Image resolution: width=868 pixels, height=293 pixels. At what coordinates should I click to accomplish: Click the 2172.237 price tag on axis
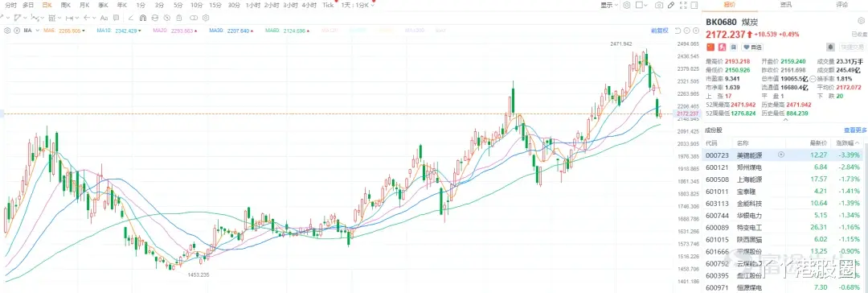coord(686,113)
